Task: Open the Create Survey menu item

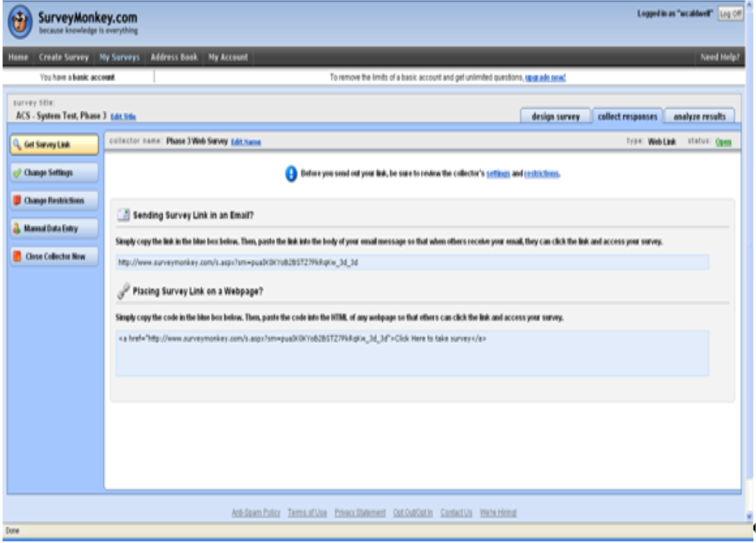Action: pyautogui.click(x=64, y=58)
